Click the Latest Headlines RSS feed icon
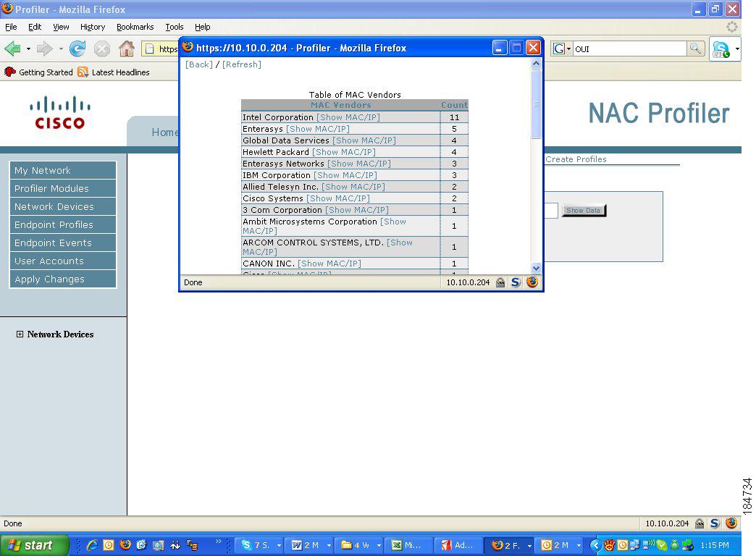756x556 pixels. pyautogui.click(x=83, y=72)
